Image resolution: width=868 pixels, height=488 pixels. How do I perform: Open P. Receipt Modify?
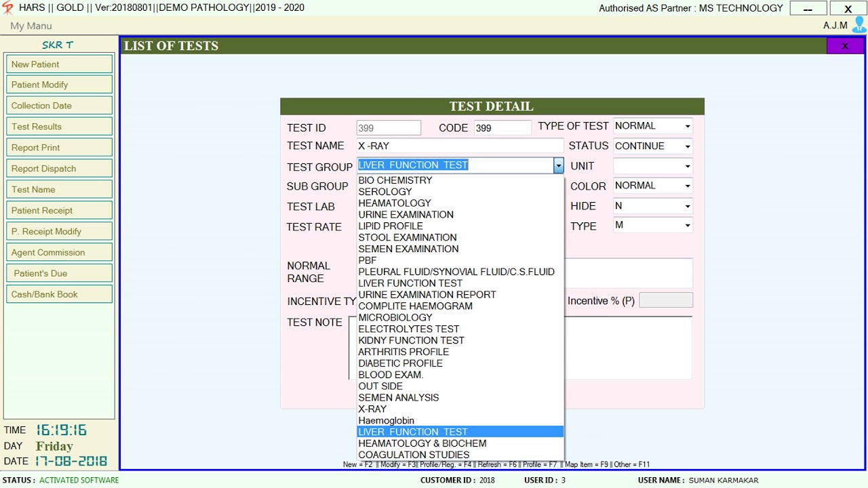click(60, 232)
